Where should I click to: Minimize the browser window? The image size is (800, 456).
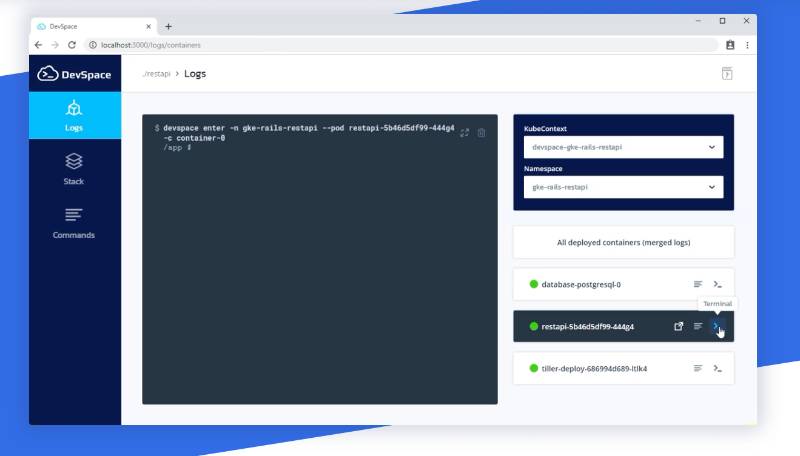[x=698, y=21]
